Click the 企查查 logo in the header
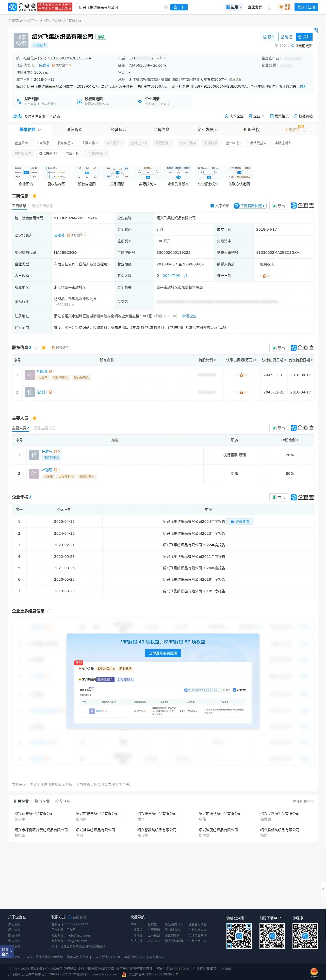 click(22, 7)
